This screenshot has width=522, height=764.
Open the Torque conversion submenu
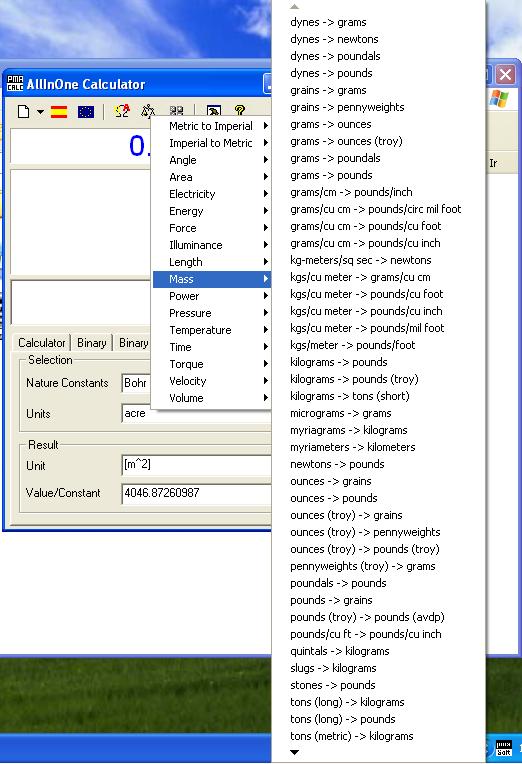coord(212,364)
